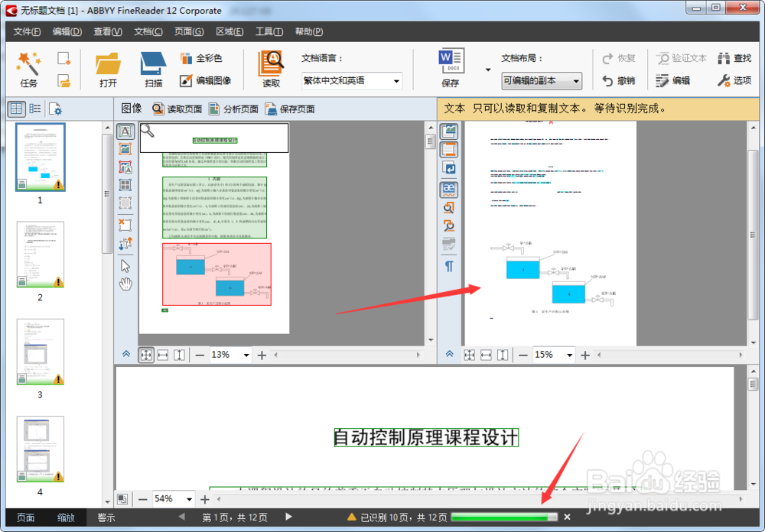Open the Image pane 13% zoom dropdown

click(x=246, y=355)
